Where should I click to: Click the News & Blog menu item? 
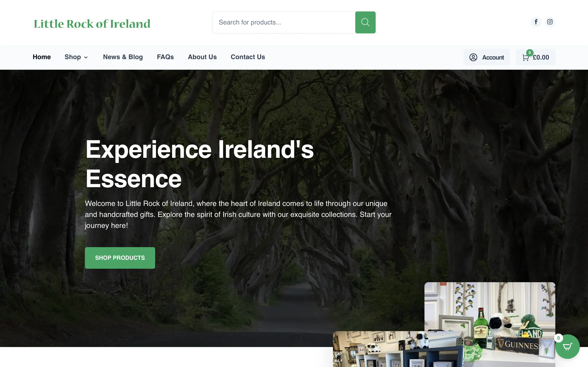123,57
